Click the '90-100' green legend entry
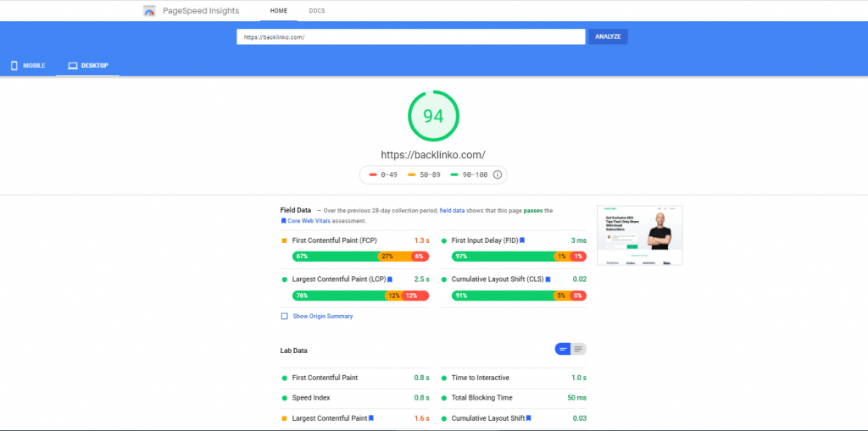Viewport: 868px width, 431px height. coord(470,174)
